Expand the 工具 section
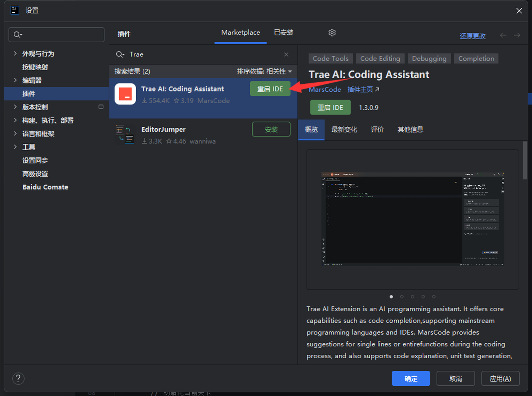The height and width of the screenshot is (396, 532). coord(15,147)
